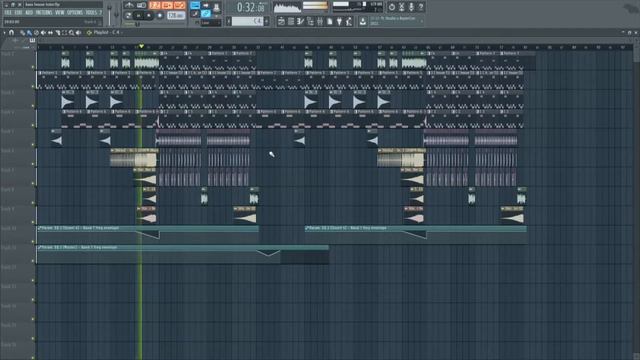
Task: Click the question mark help icon
Action: tap(421, 7)
